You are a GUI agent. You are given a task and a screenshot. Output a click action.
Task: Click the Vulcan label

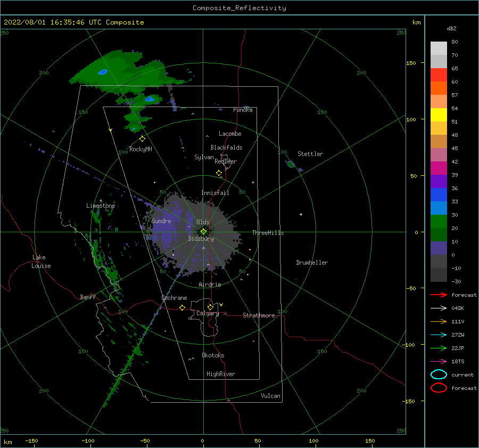click(270, 396)
